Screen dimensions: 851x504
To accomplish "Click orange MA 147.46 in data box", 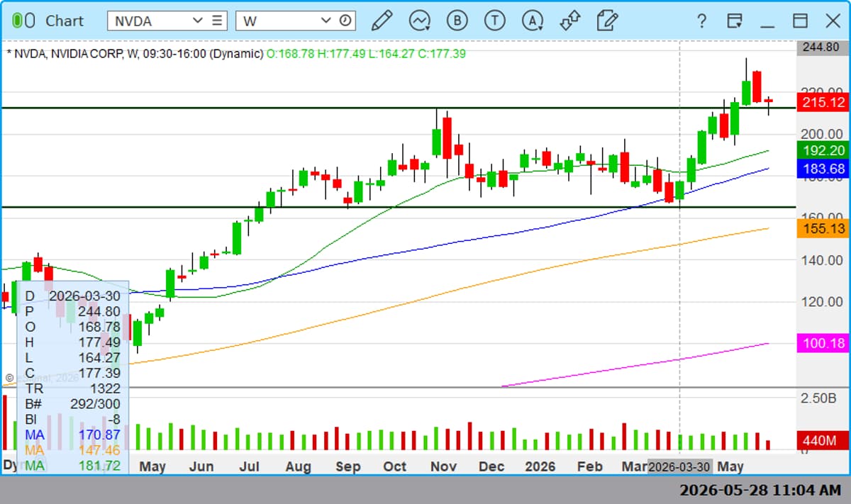I will pyautogui.click(x=72, y=450).
